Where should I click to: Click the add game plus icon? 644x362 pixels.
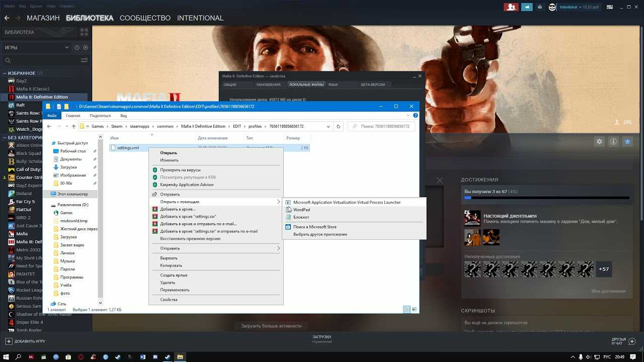pos(9,341)
